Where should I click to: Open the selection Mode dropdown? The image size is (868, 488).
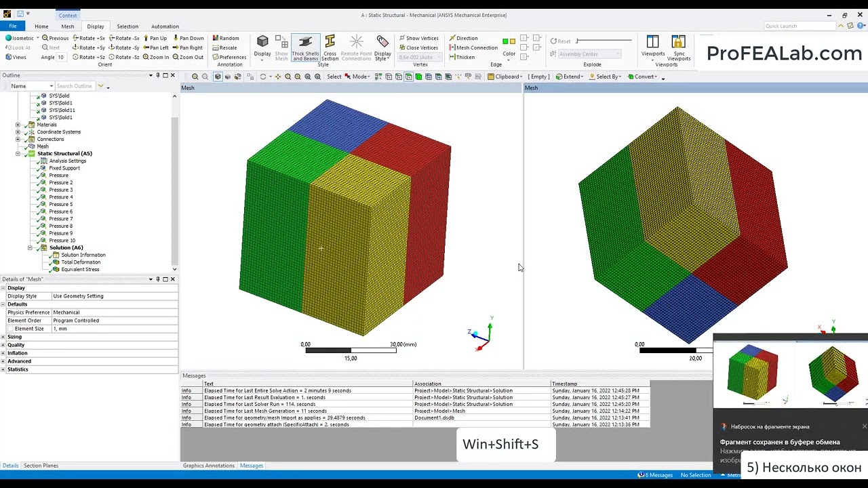point(358,77)
